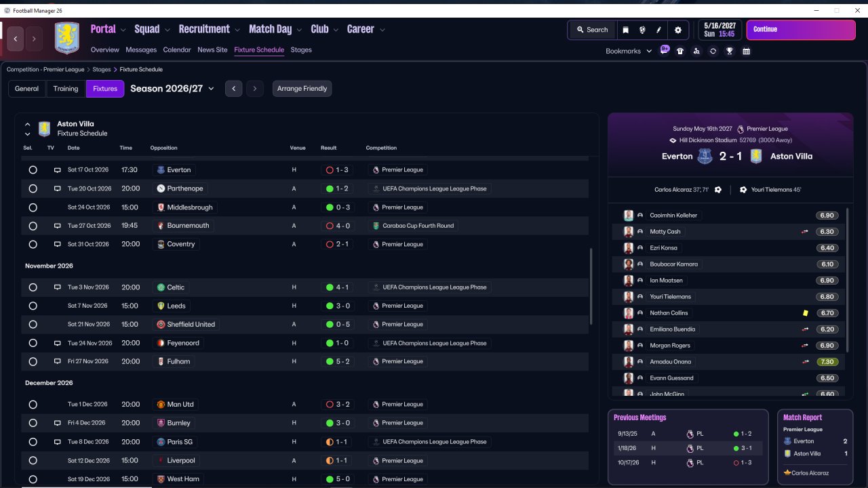The image size is (868, 488).
Task: Open the Bookmarks dropdown
Action: point(629,51)
